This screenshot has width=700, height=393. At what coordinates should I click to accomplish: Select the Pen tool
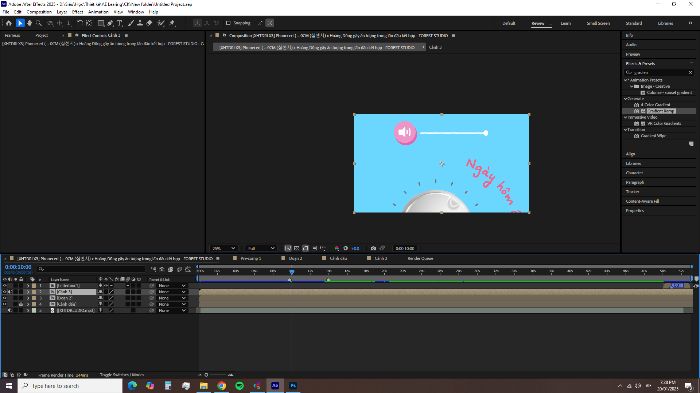110,23
